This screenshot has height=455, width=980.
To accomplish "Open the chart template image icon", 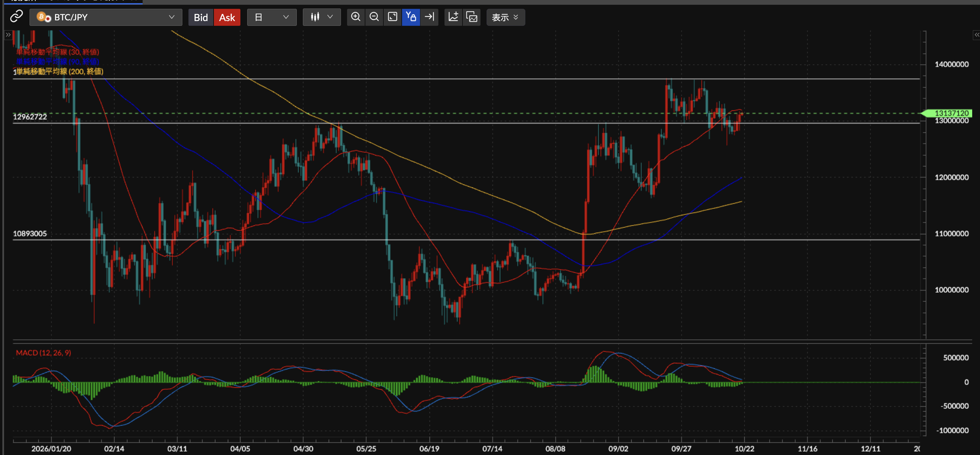I will tap(472, 17).
